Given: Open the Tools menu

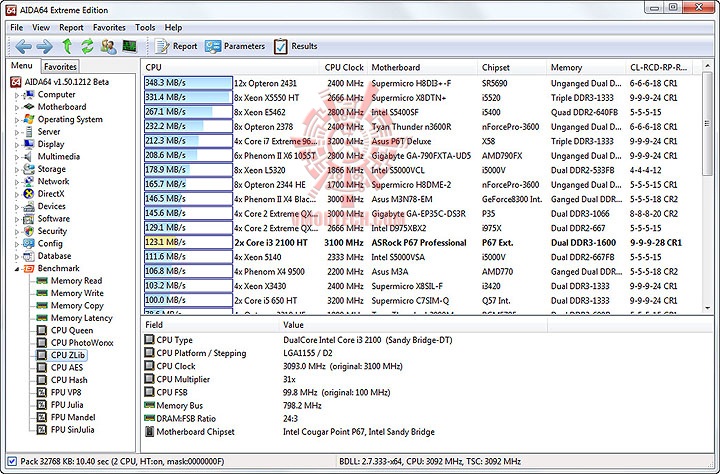Looking at the screenshot, I should 145,28.
